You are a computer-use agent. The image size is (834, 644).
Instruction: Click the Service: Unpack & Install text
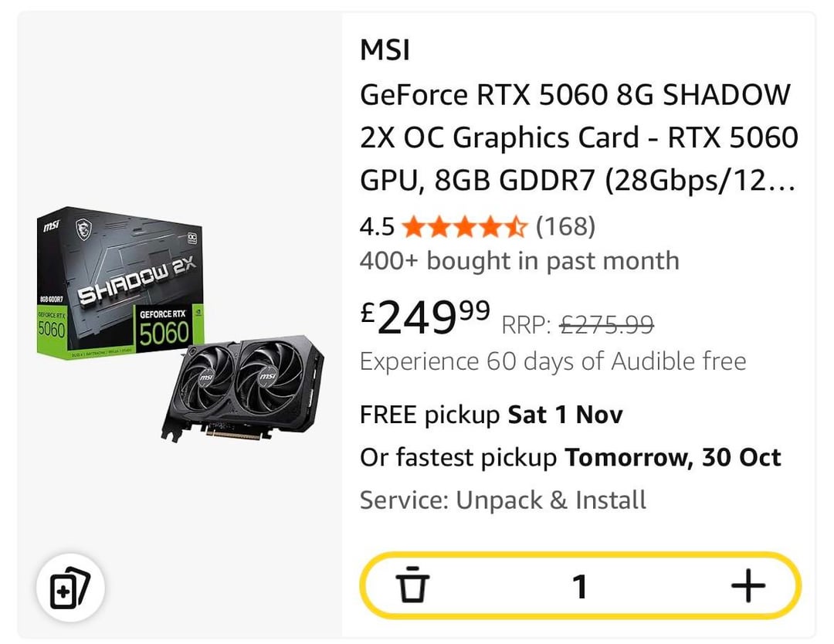503,500
